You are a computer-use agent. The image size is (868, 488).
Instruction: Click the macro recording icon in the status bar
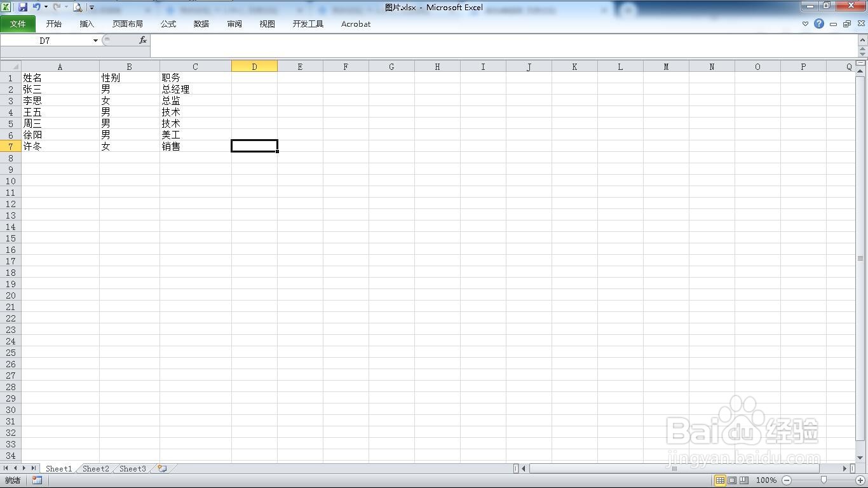coord(37,480)
